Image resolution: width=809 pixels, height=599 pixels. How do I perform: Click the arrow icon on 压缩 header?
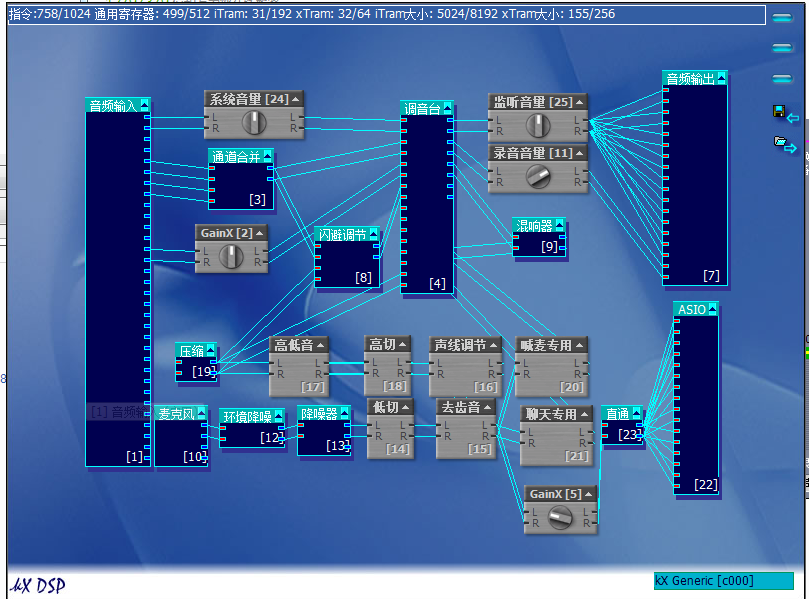pyautogui.click(x=211, y=350)
